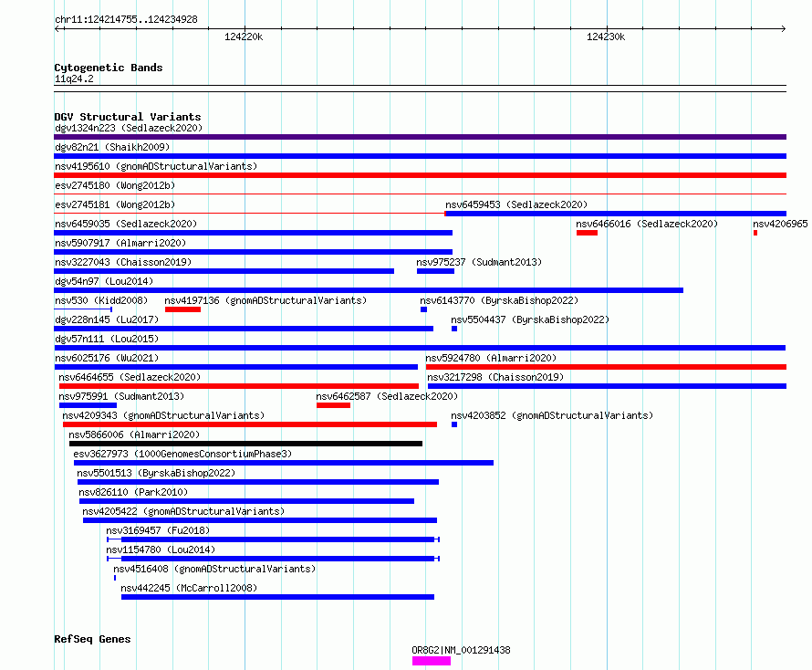
Task: Click the red nsv5924780 variant bar
Action: (x=607, y=367)
